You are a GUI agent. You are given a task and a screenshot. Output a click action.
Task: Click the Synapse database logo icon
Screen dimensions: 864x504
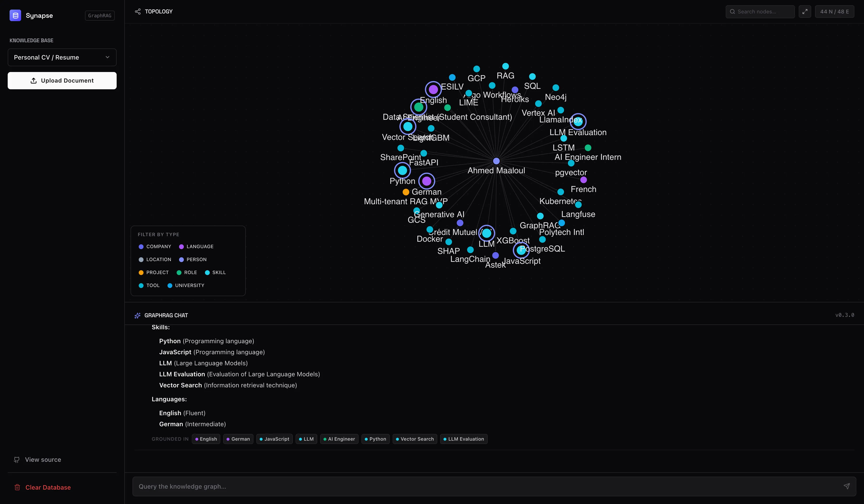tap(15, 15)
